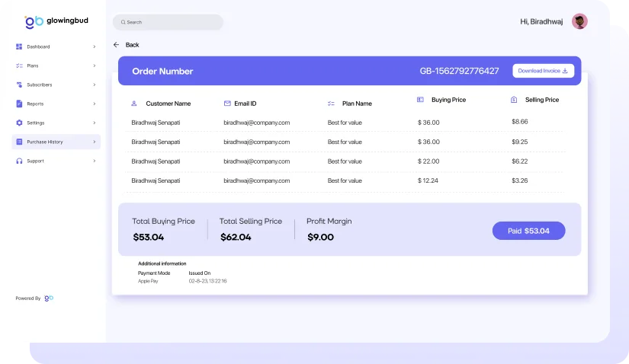Expand the Subscribers chevron arrow
629x364 pixels.
(x=95, y=85)
